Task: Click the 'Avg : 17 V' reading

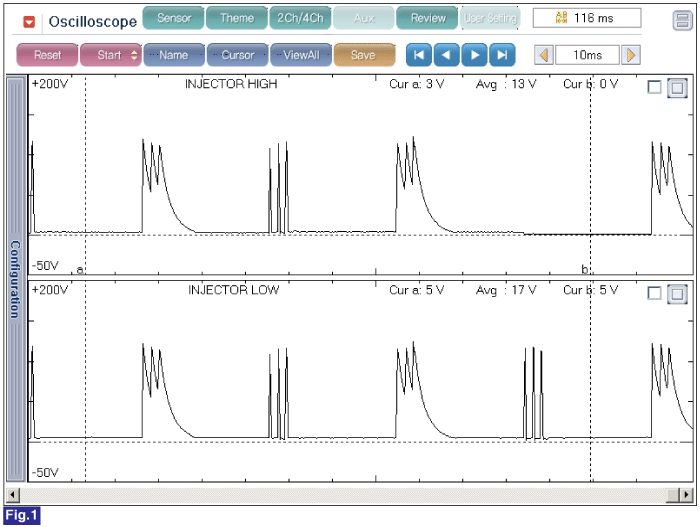Action: pos(506,290)
